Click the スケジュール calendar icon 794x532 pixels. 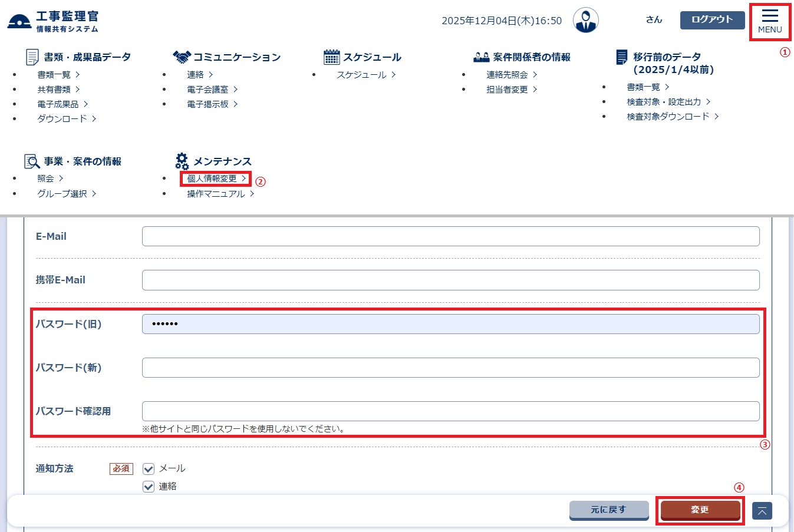[x=332, y=57]
